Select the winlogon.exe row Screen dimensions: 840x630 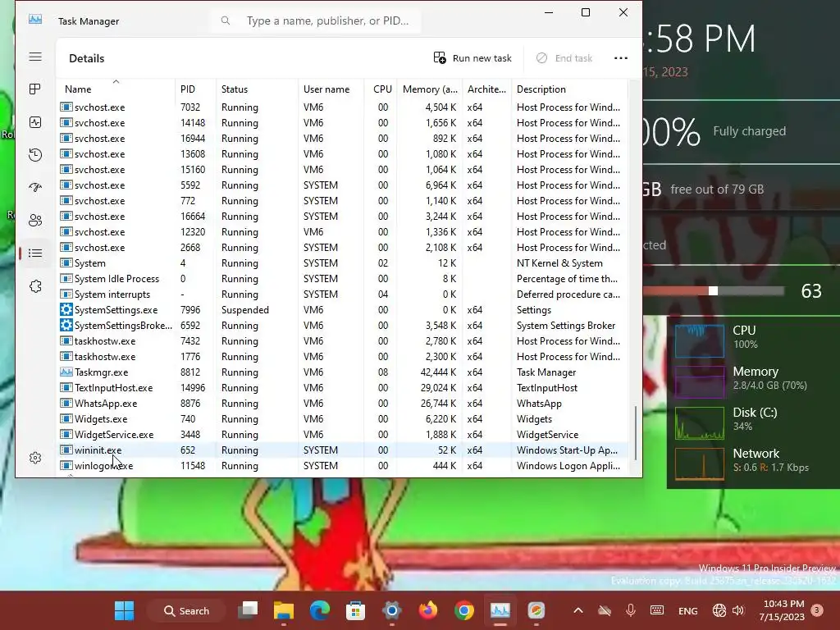(x=342, y=466)
